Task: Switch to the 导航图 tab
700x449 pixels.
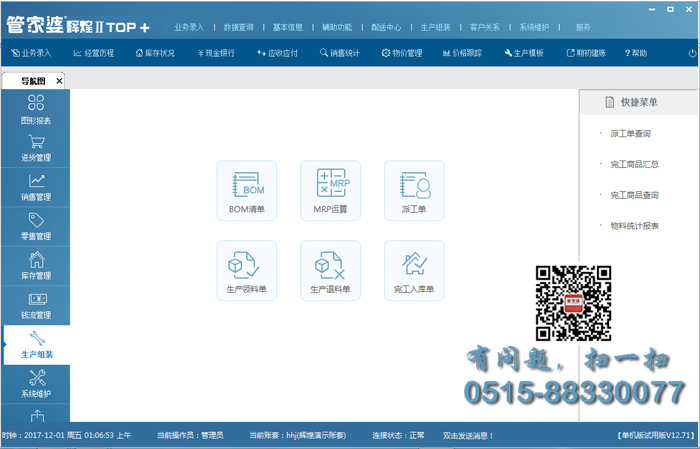Action: [32, 81]
